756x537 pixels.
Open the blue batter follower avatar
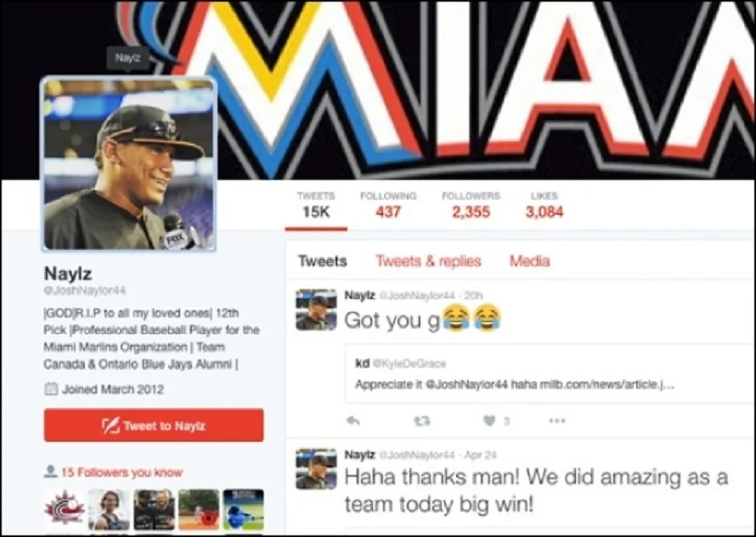point(244,510)
